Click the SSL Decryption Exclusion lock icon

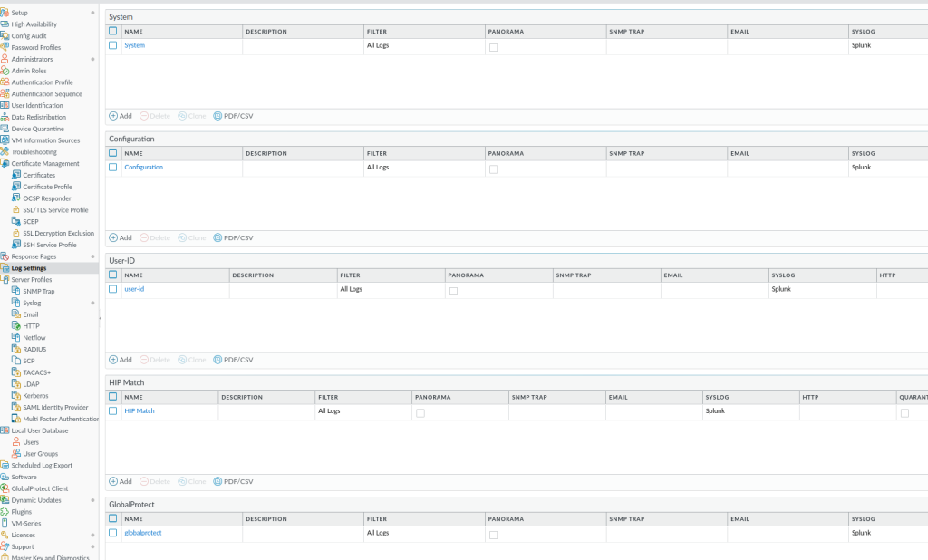[x=16, y=233]
